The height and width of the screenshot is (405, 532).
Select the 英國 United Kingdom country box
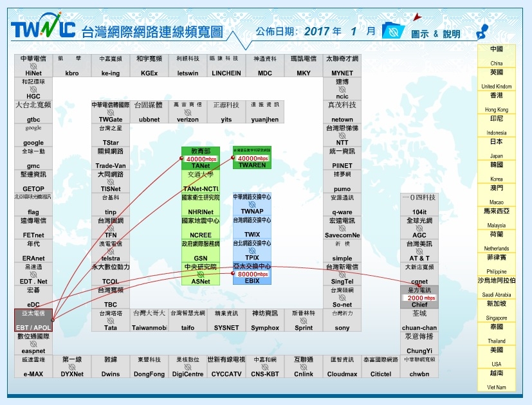pyautogui.click(x=497, y=79)
